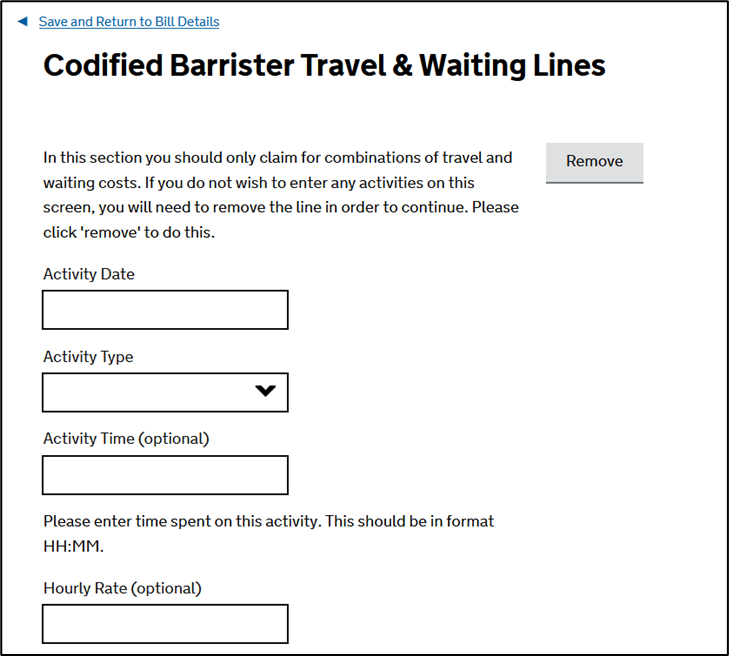Click the Codified Barrister Travel & Waiting Lines heading
Image resolution: width=729 pixels, height=656 pixels.
click(x=324, y=66)
